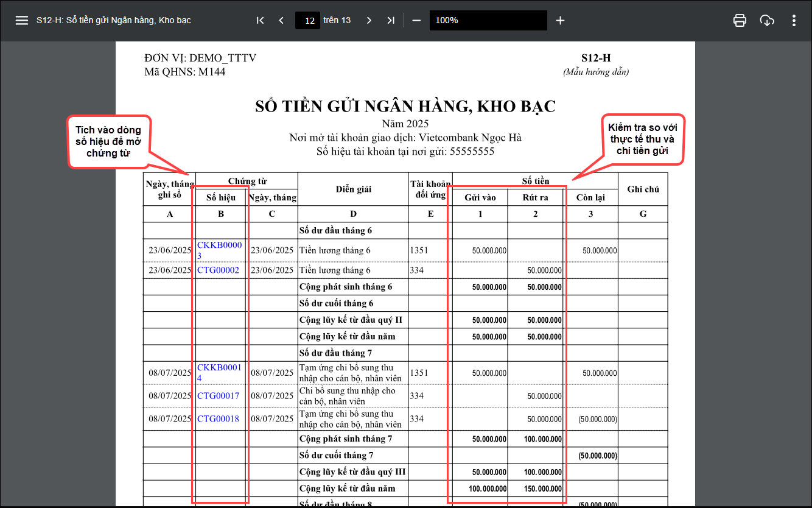
Task: Zoom in with the plus icon
Action: click(560, 20)
